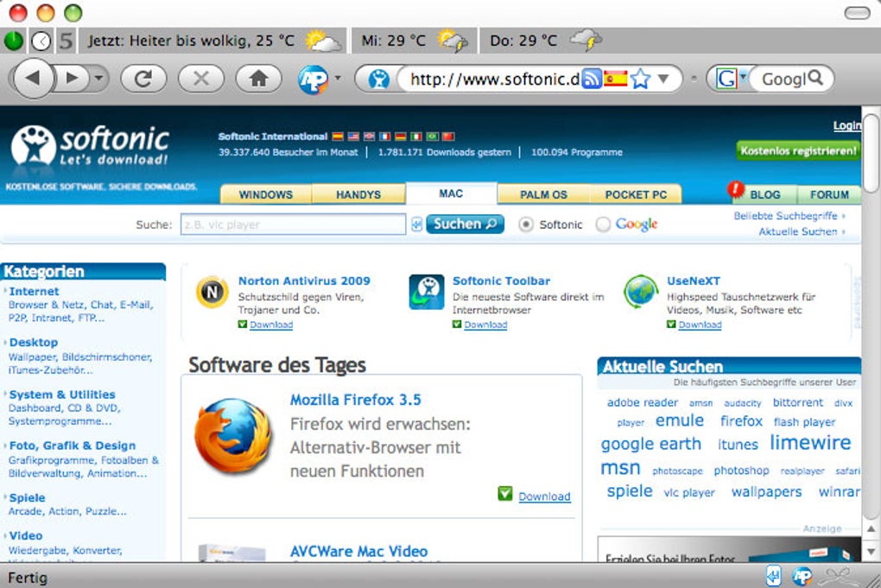Screen dimensions: 881x588
Task: Open the HANDYS tab
Action: click(x=358, y=194)
